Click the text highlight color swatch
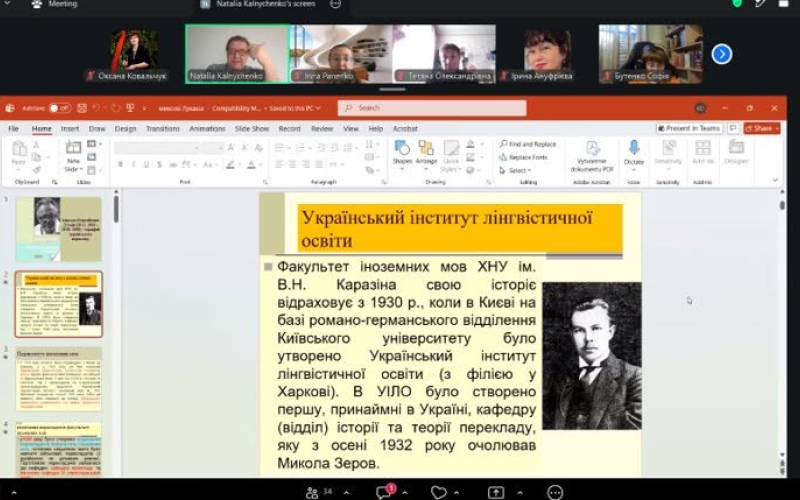Image resolution: width=800 pixels, height=500 pixels. (231, 164)
